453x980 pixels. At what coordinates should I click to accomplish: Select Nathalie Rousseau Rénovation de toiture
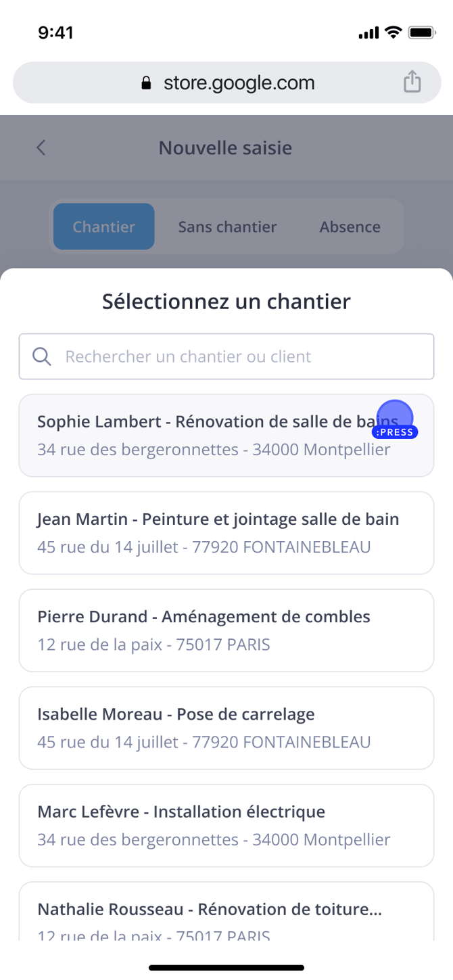[x=226, y=913]
